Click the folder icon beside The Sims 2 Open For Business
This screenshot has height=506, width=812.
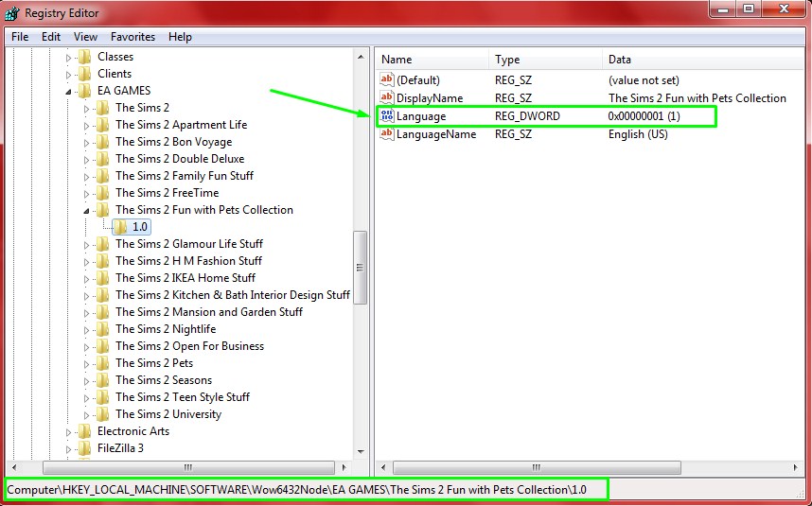[x=103, y=347]
